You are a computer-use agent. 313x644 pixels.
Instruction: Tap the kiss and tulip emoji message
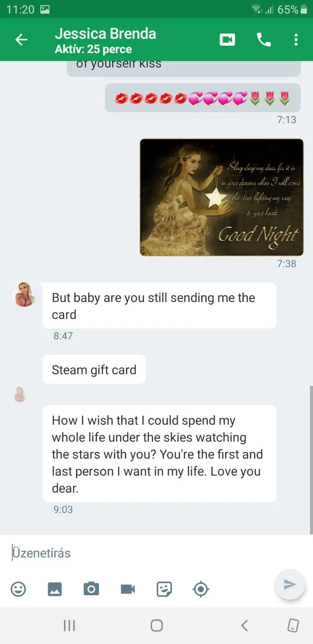point(203,98)
